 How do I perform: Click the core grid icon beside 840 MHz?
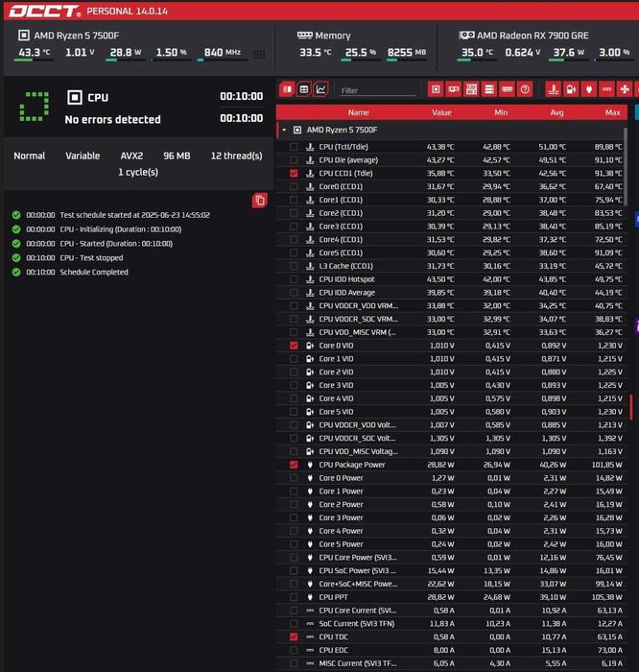[x=259, y=54]
